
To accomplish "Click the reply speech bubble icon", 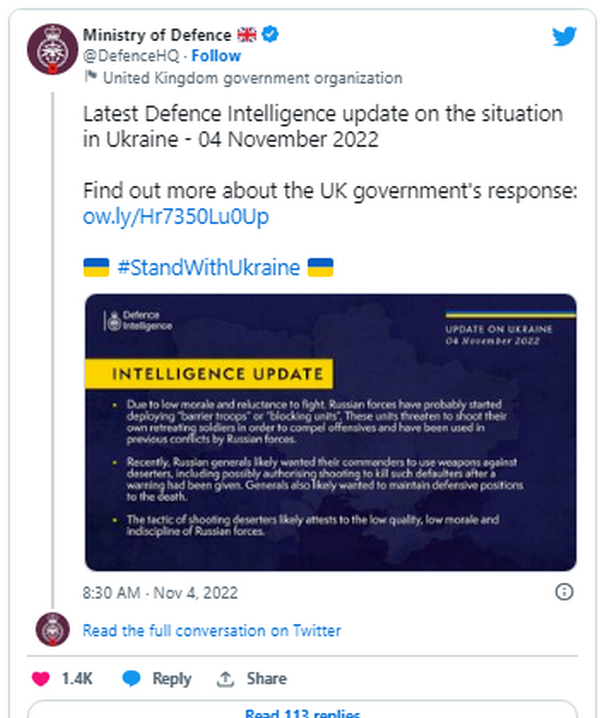I will coord(131,679).
